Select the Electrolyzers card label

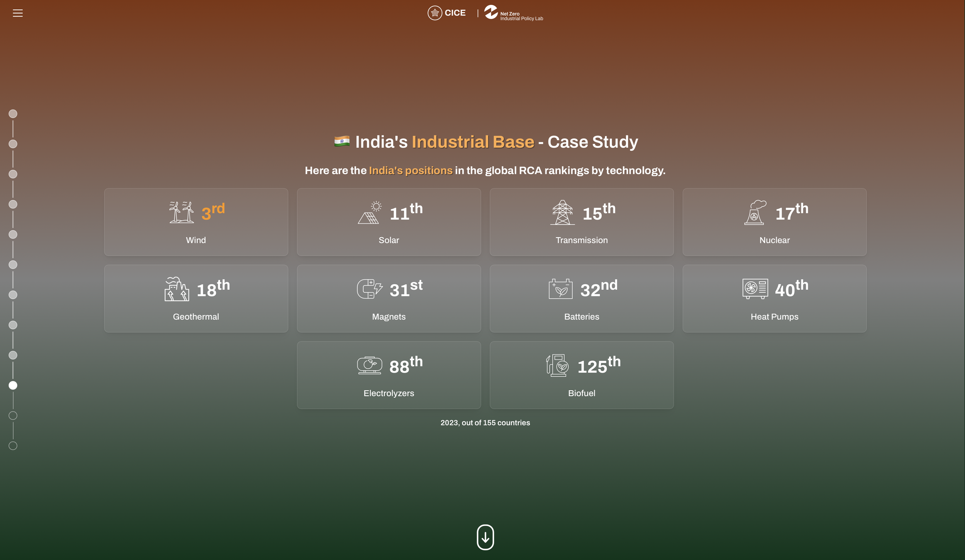389,393
